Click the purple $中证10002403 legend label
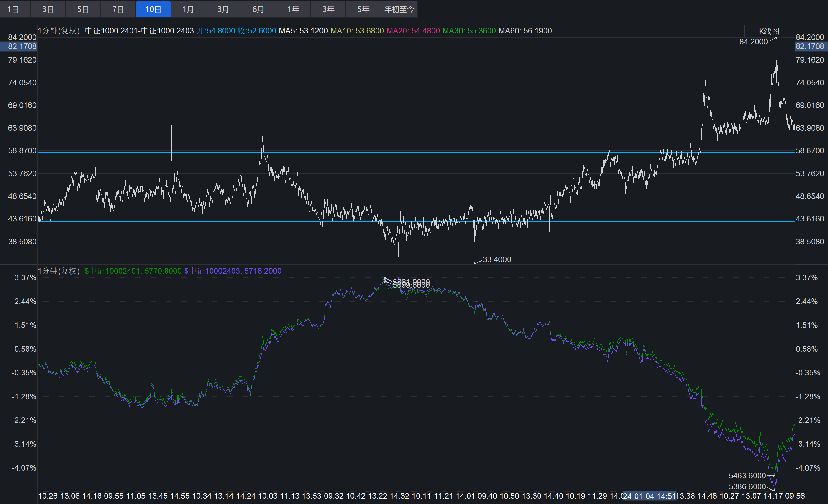Screen dimensions: 828x504 coord(233,271)
